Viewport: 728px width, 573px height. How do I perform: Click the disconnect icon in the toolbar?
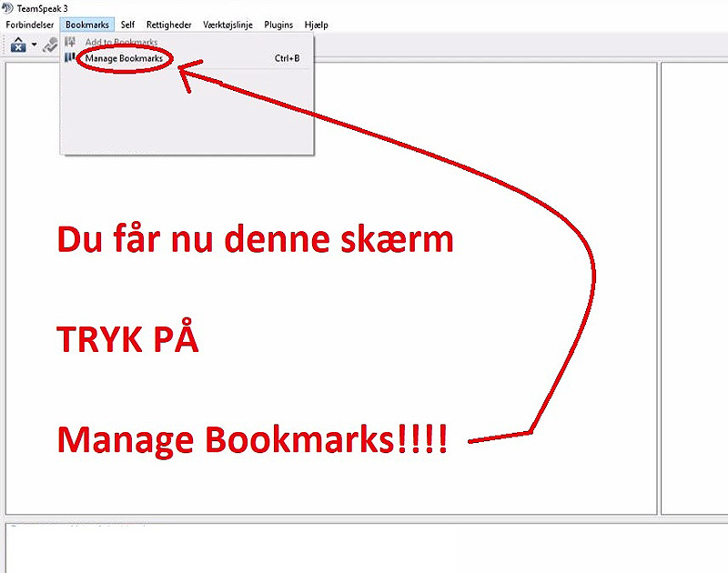(50, 45)
